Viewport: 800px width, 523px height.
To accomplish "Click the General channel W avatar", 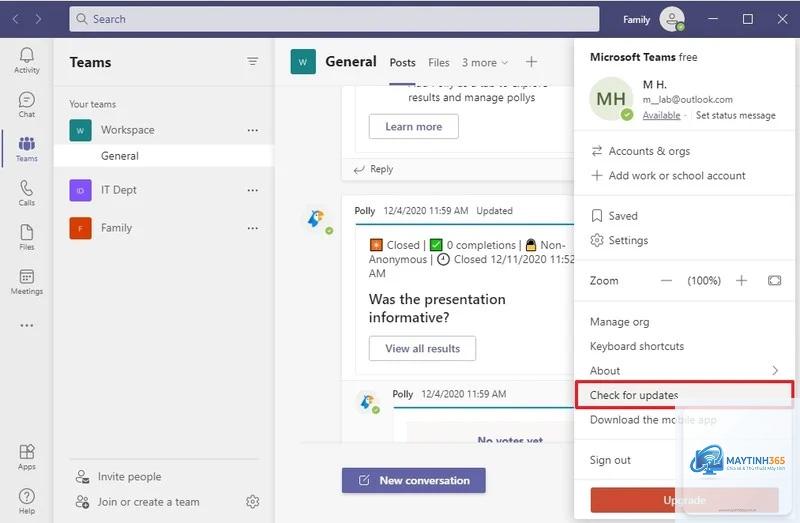I will (303, 62).
